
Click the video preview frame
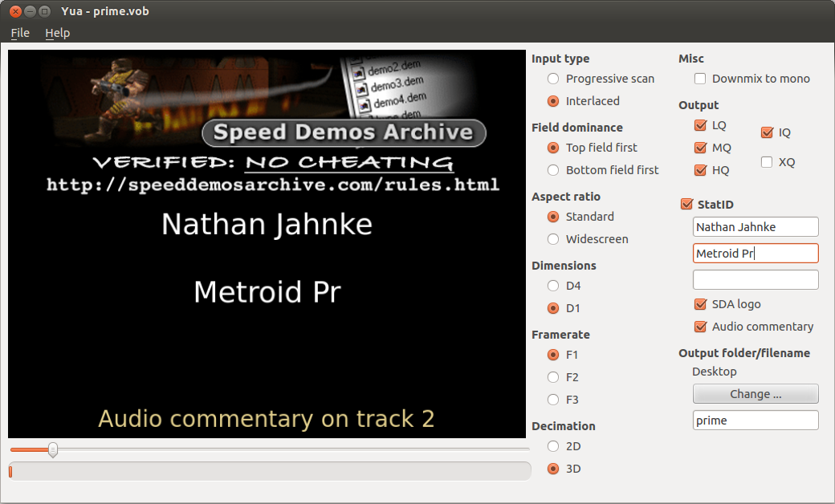267,244
